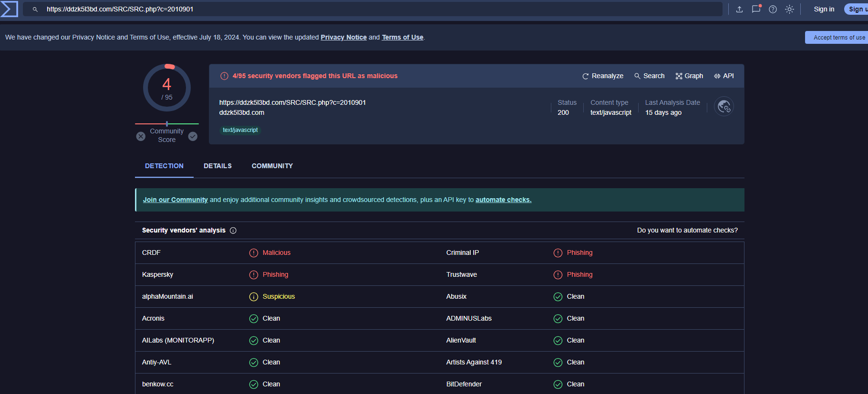Click the API button
The width and height of the screenshot is (868, 394).
(723, 76)
